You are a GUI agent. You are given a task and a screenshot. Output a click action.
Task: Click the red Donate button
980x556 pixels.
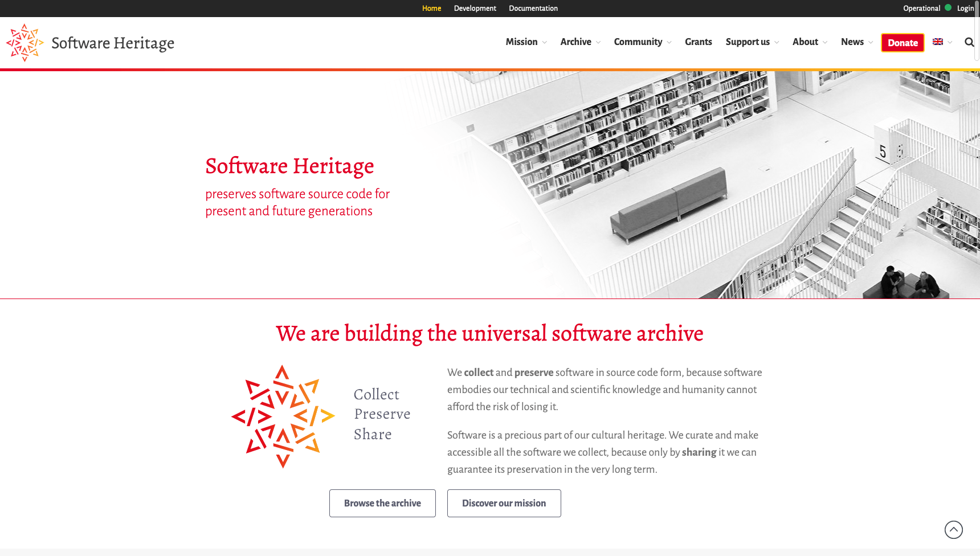(903, 43)
